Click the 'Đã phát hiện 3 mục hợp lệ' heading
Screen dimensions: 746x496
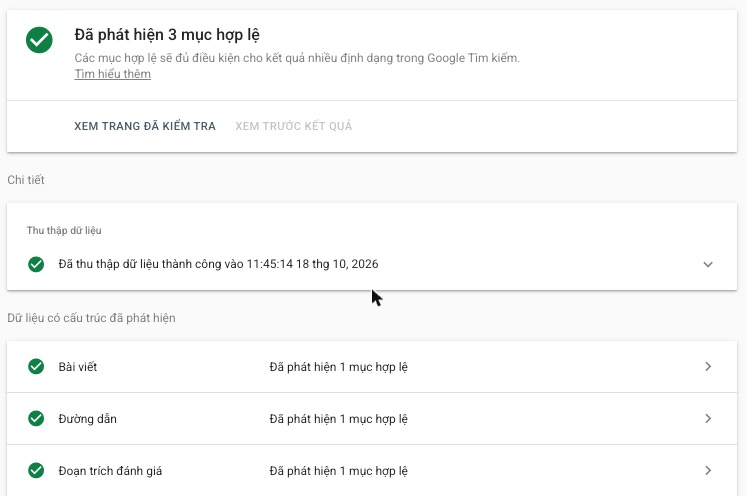click(x=167, y=35)
